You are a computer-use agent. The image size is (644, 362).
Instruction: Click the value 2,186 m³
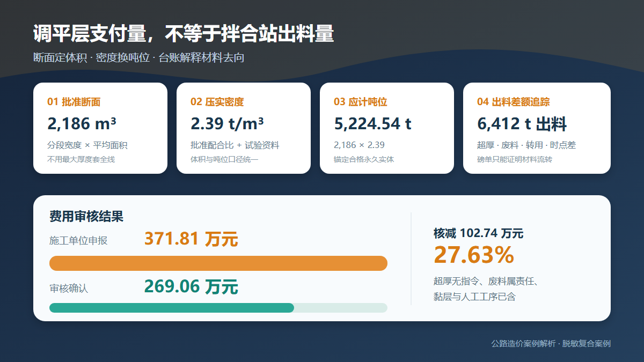click(82, 123)
